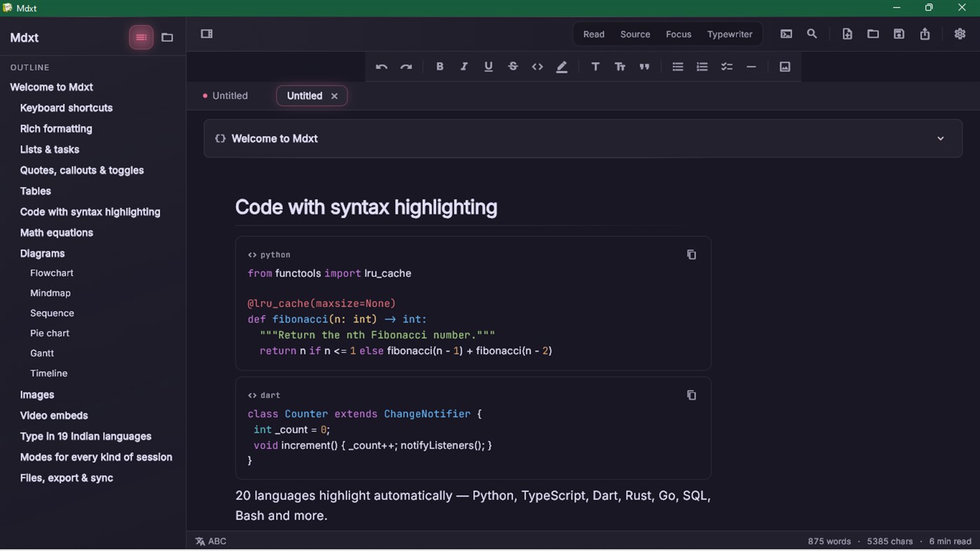Toggle the sidebar panel visibility
980x551 pixels.
[x=207, y=34]
